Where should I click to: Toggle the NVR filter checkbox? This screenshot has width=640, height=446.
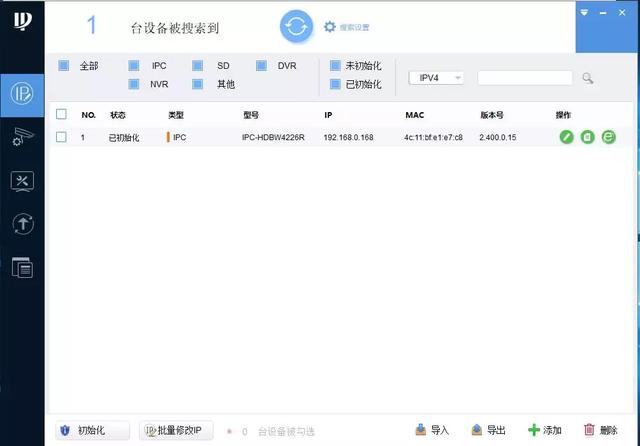pyautogui.click(x=133, y=84)
